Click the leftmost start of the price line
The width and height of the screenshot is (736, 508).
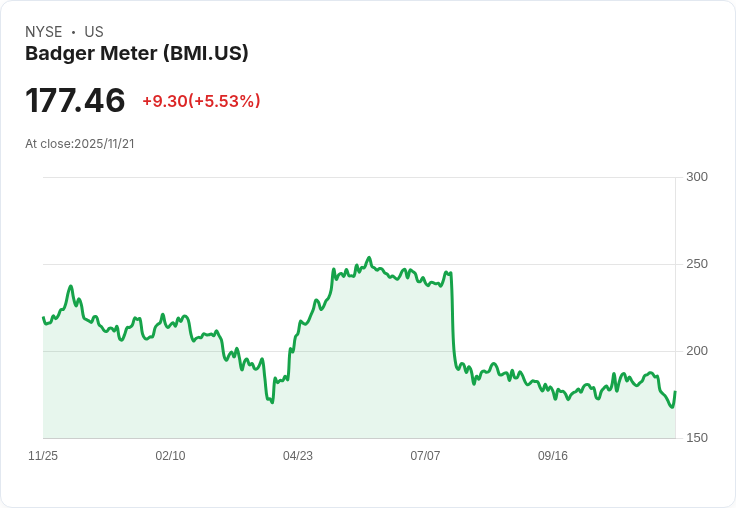[x=43, y=318]
